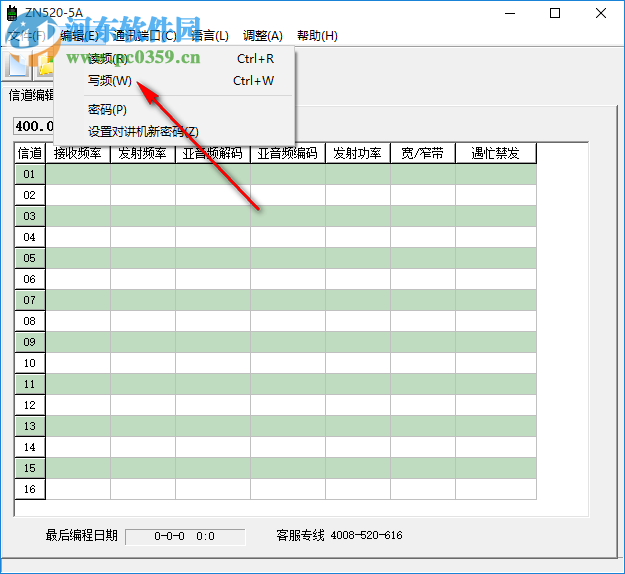The image size is (625, 574).
Task: Click the 最后编程日期 date field
Action: point(185,537)
